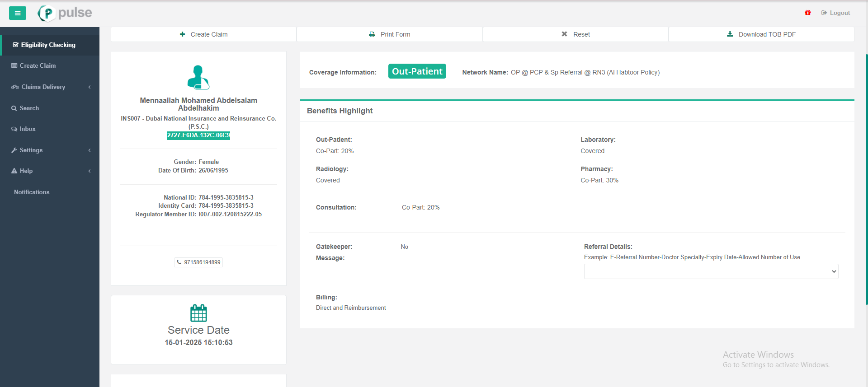Click the Pulse logo
The width and height of the screenshot is (868, 387).
(65, 13)
